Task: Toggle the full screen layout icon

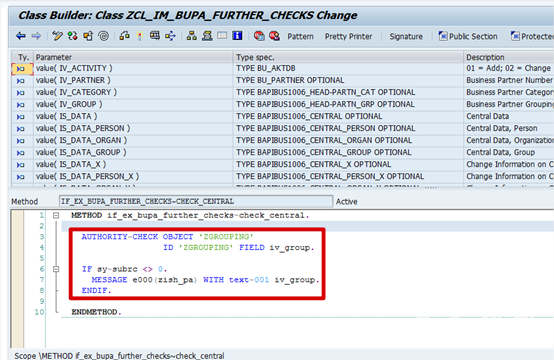Action: coord(222,36)
